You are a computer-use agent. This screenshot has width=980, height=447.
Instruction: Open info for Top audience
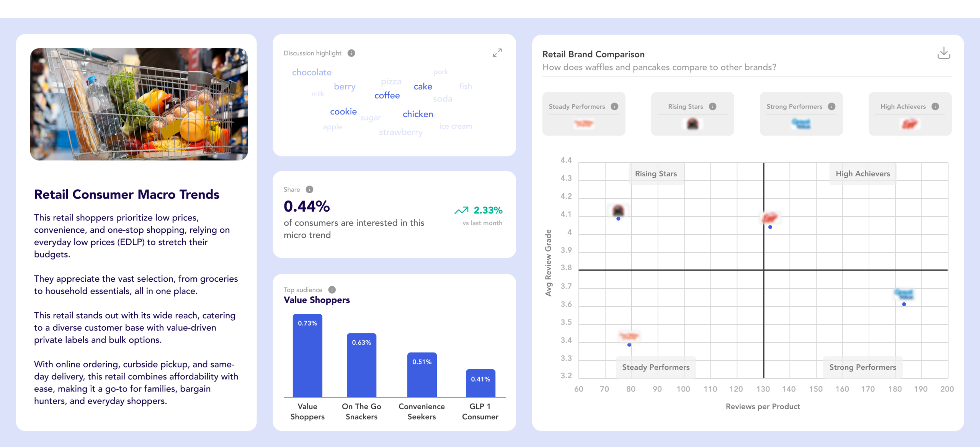pos(332,290)
